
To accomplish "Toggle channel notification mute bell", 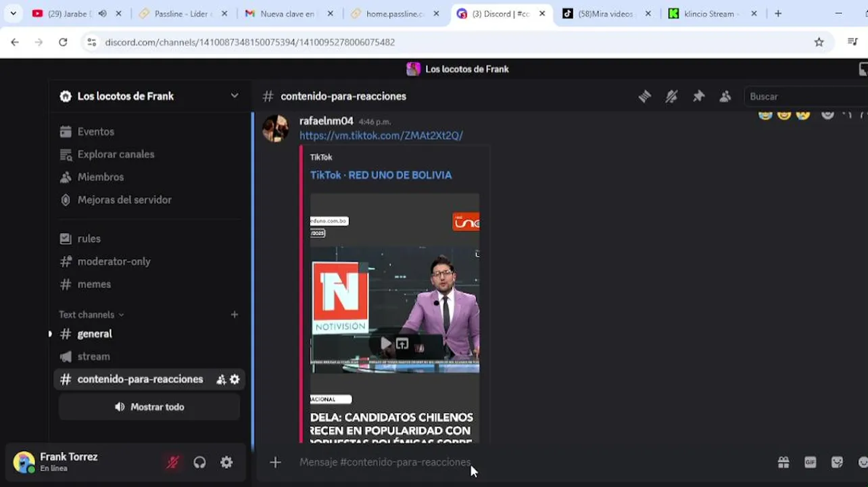I will [x=671, y=97].
